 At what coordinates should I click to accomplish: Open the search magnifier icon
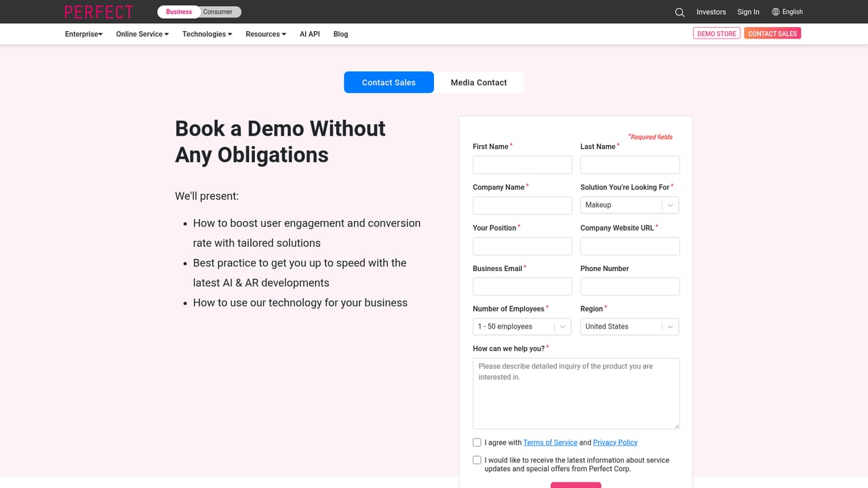click(x=679, y=12)
